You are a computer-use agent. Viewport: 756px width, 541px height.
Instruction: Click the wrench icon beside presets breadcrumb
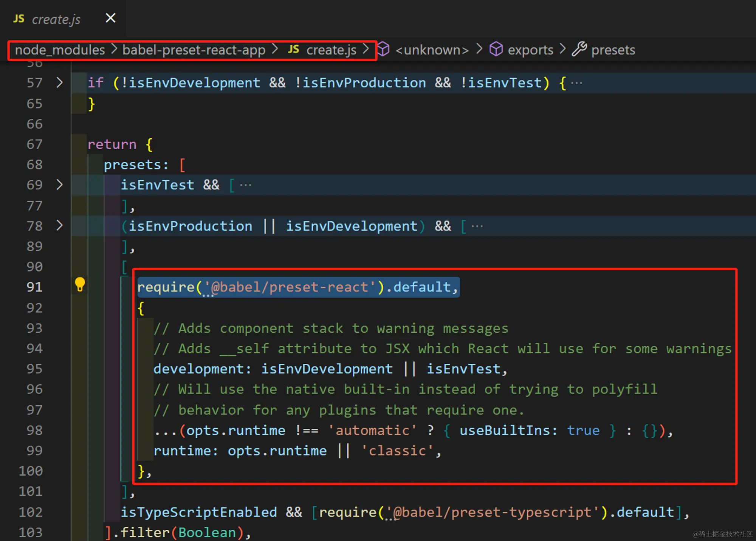point(579,50)
